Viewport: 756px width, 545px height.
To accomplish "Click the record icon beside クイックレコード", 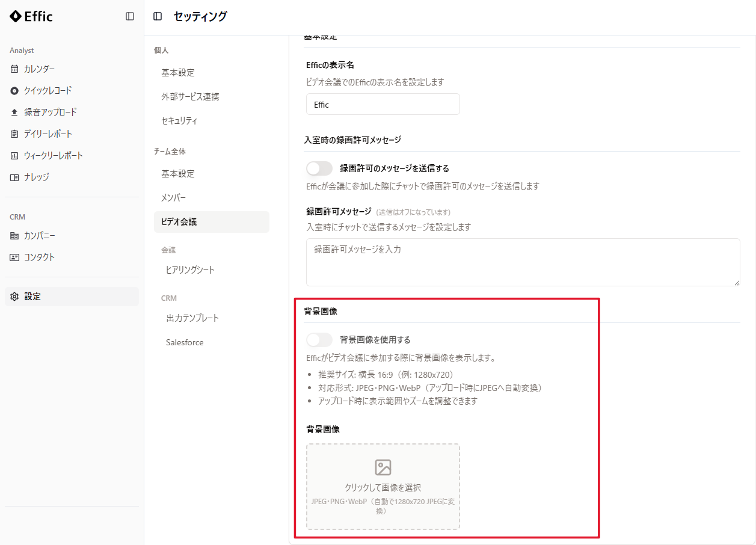I will point(14,91).
